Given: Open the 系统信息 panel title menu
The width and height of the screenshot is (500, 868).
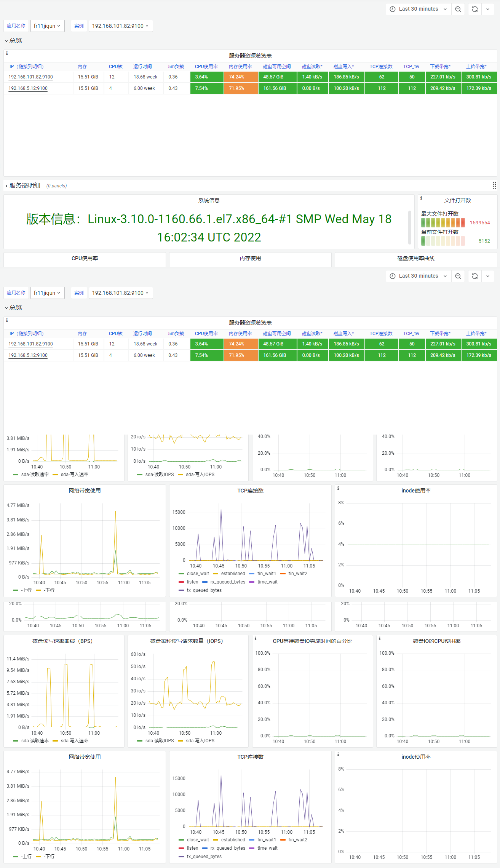Looking at the screenshot, I should pos(209,200).
